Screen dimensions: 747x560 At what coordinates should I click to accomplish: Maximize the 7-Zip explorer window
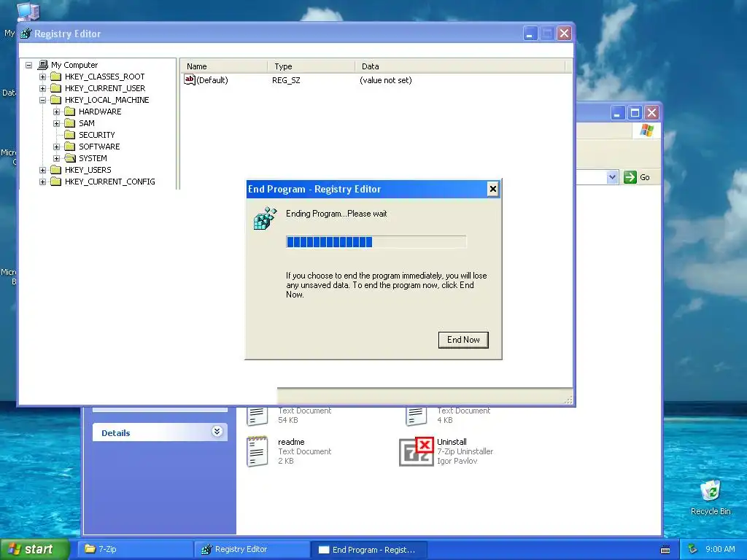pyautogui.click(x=635, y=113)
